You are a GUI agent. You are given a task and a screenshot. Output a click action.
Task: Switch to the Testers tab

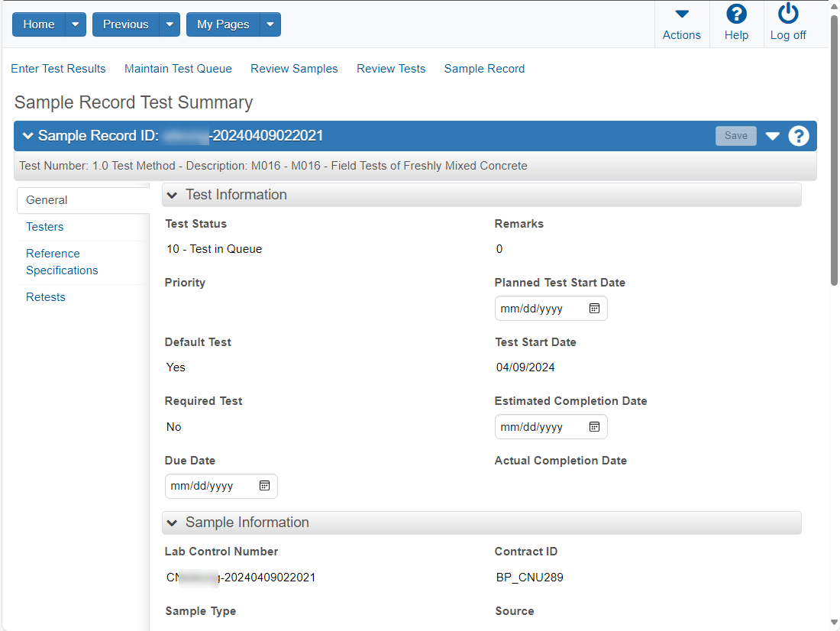point(45,227)
